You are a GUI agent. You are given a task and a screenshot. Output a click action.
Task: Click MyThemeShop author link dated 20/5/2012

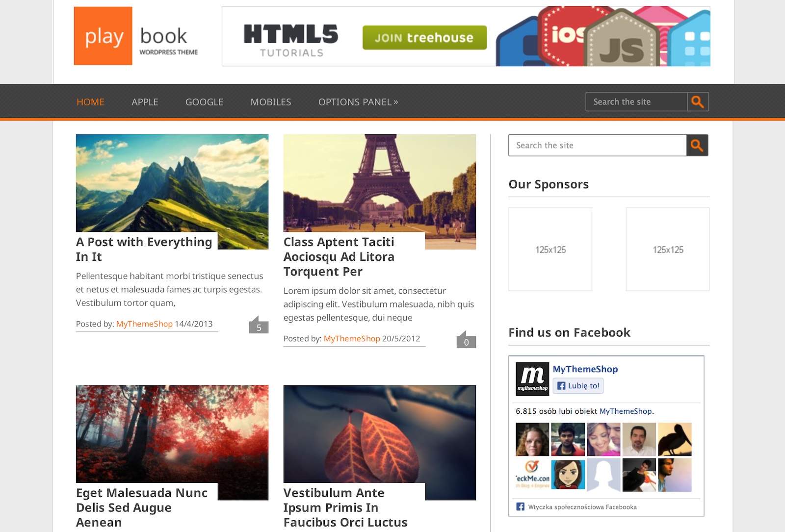coord(352,338)
